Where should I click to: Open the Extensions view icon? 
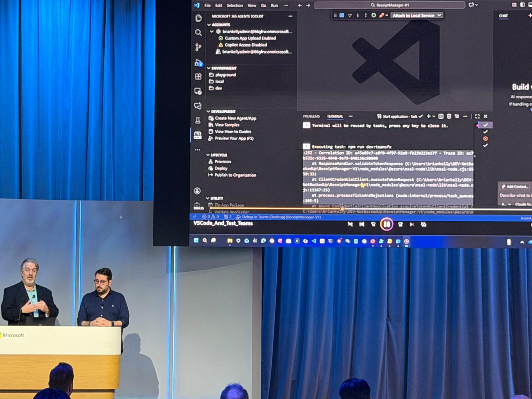tap(198, 76)
